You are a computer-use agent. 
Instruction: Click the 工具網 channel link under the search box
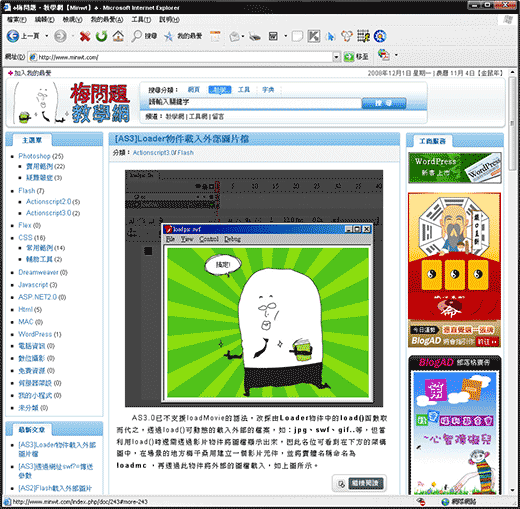198,116
